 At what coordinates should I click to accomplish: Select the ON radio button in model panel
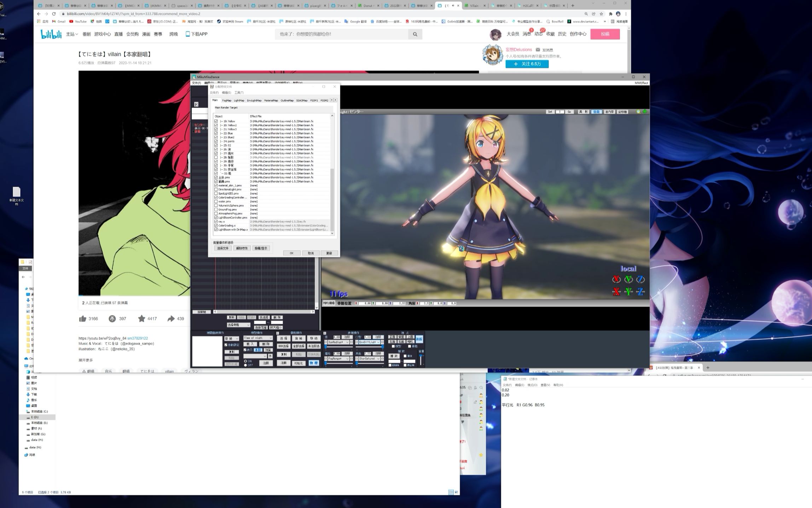[x=245, y=361]
